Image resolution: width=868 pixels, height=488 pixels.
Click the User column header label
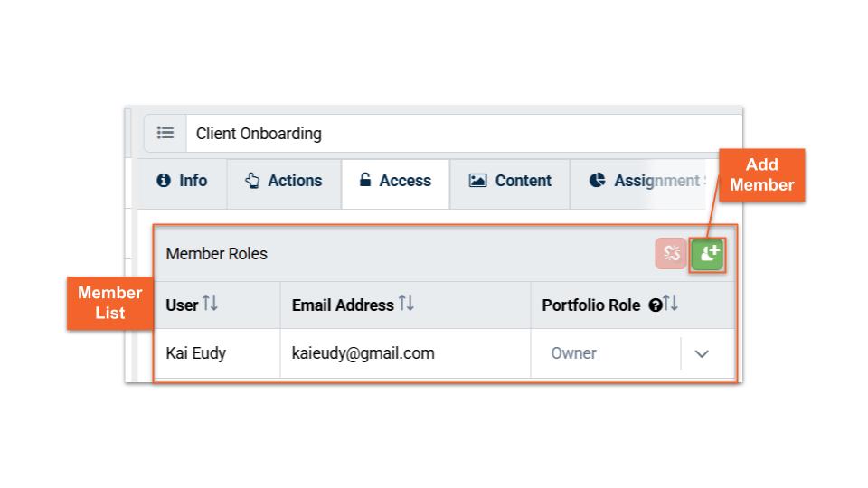182,305
